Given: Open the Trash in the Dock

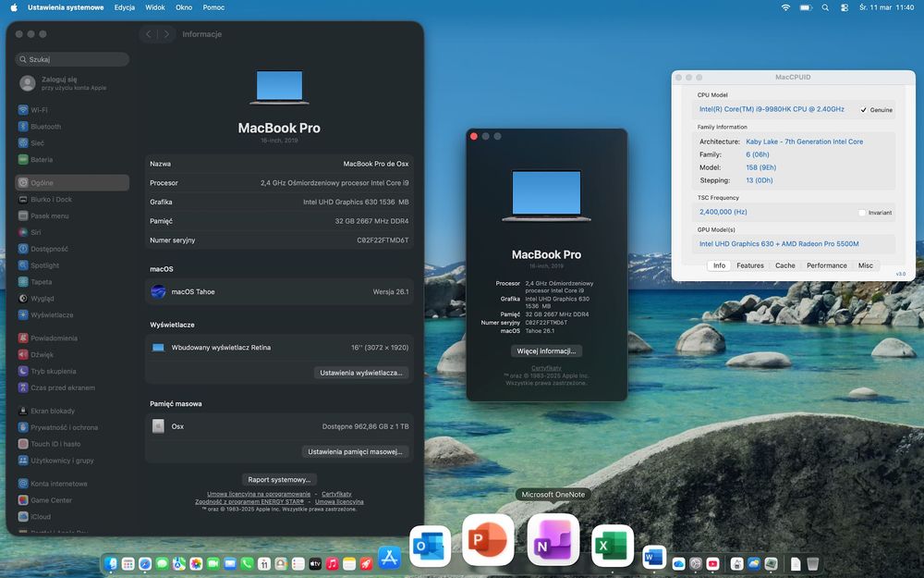Looking at the screenshot, I should (x=812, y=564).
